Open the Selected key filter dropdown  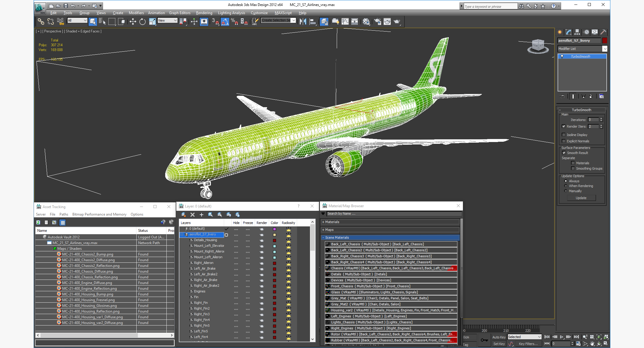click(524, 337)
